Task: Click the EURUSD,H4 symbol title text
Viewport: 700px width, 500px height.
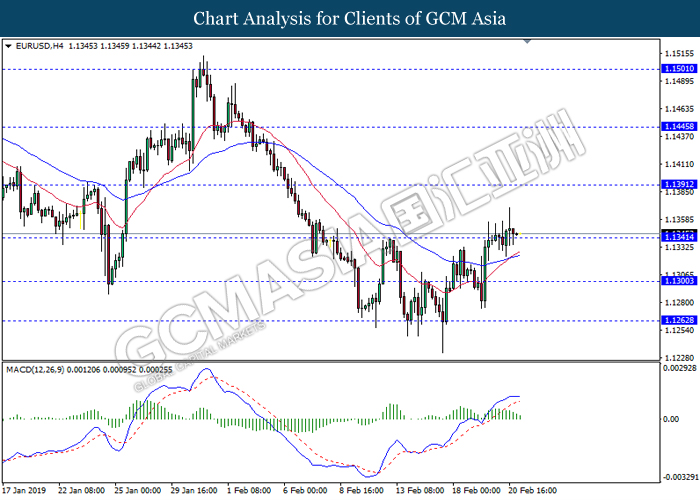Action: (39, 46)
